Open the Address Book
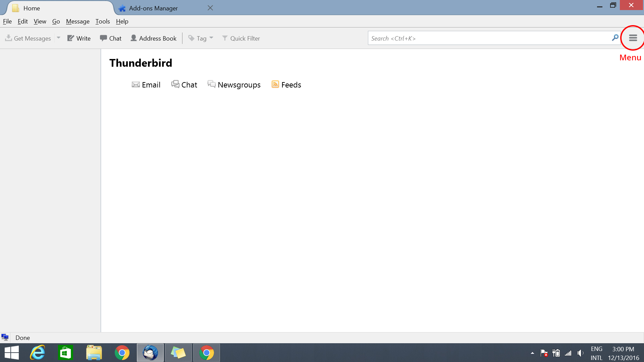644x362 pixels. [153, 38]
